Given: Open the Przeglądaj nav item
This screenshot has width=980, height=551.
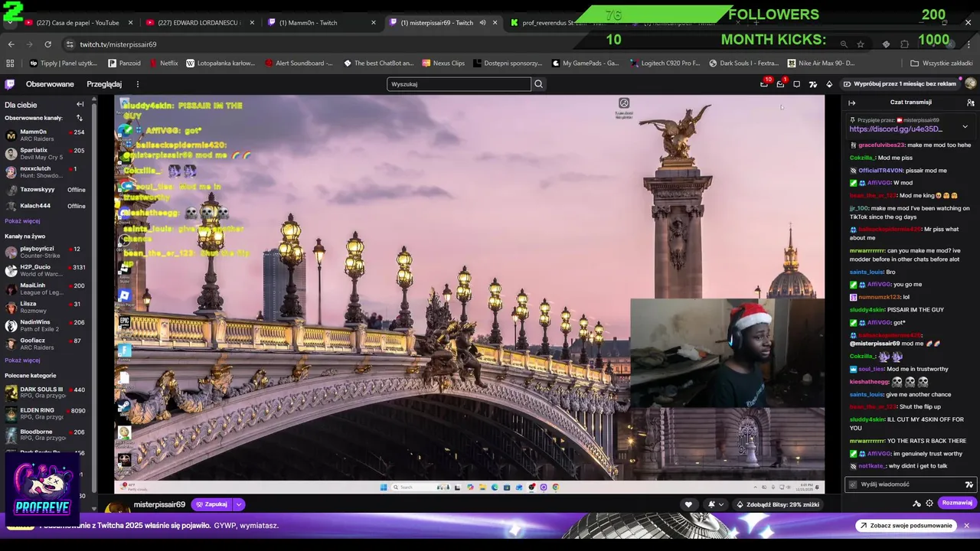Looking at the screenshot, I should [x=104, y=84].
